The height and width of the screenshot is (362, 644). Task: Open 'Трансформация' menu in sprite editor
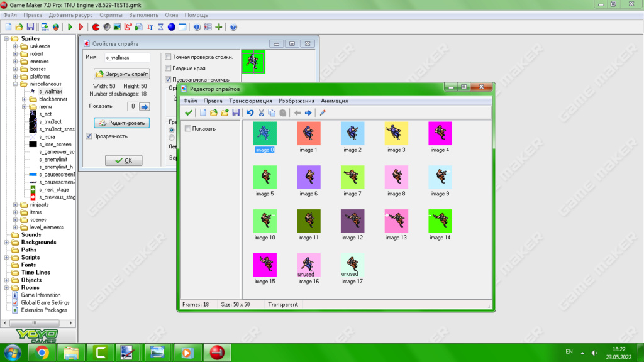point(250,101)
